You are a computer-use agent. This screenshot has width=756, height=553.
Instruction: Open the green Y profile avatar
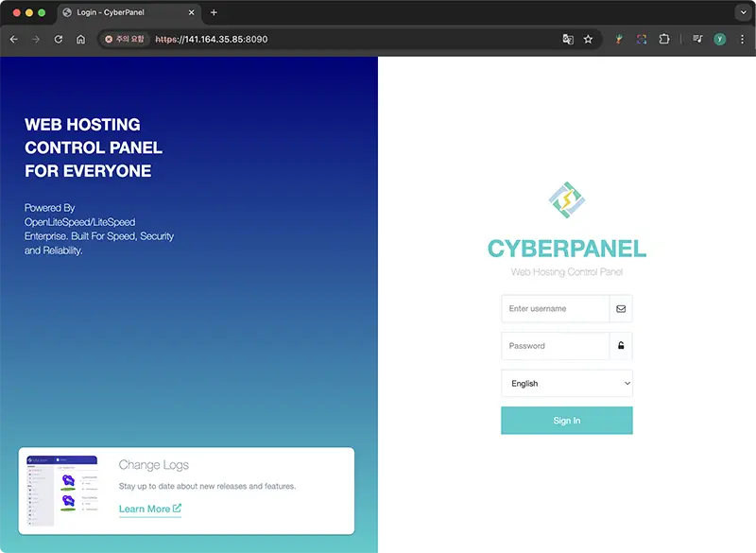pyautogui.click(x=719, y=39)
